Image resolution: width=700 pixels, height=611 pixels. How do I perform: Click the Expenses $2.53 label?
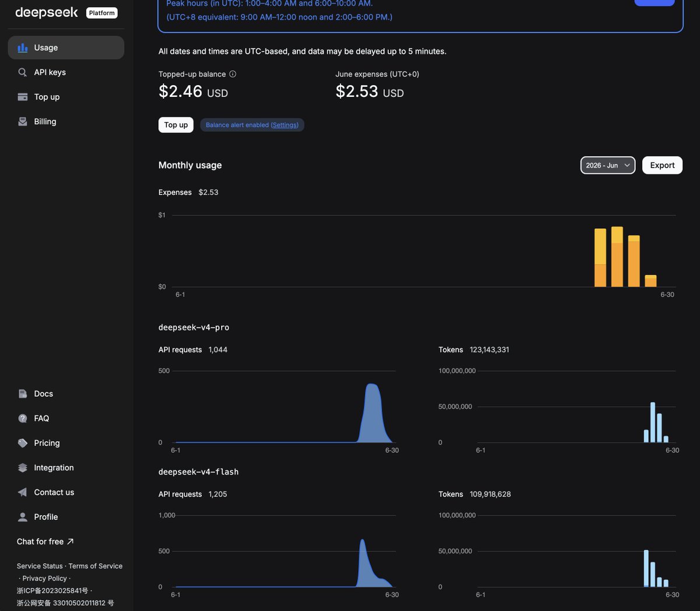(188, 192)
